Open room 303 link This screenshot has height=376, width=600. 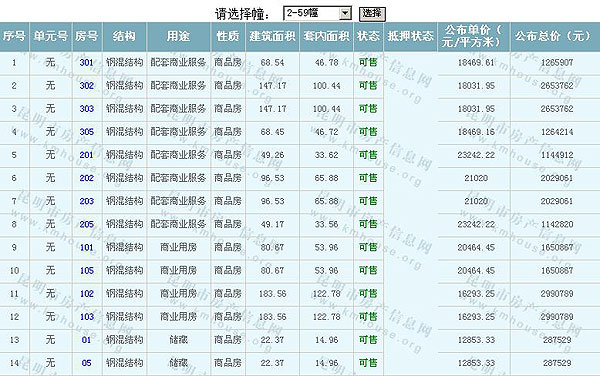coord(86,109)
